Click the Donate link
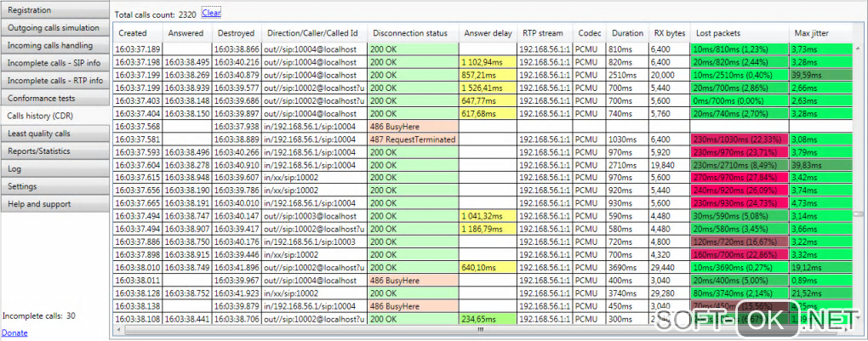 click(x=15, y=332)
